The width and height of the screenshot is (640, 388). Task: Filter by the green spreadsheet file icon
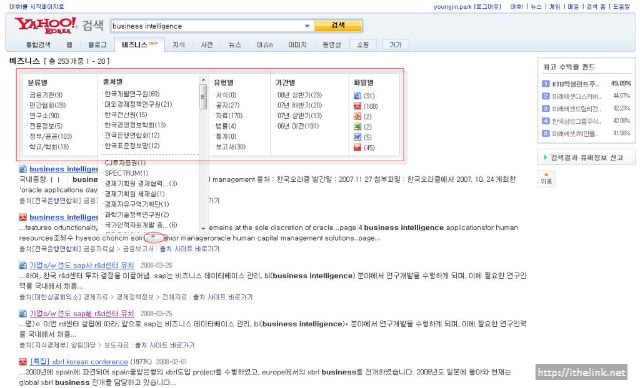coord(358,126)
